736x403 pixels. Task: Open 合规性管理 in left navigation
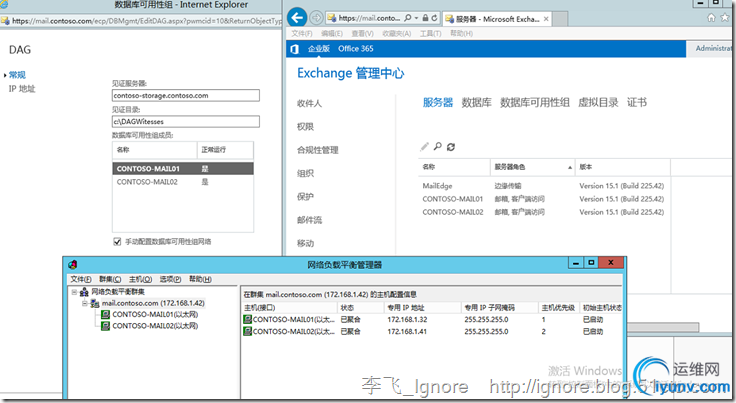point(318,150)
